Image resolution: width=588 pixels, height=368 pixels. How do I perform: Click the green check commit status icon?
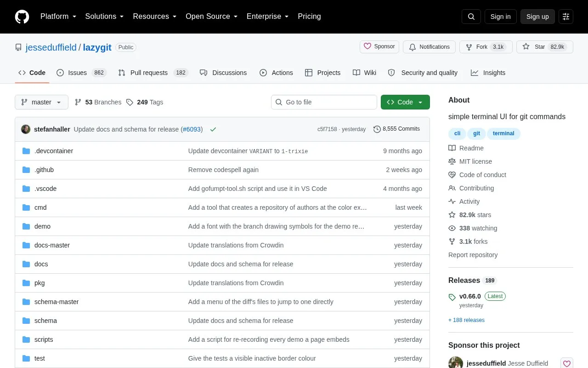(x=213, y=129)
